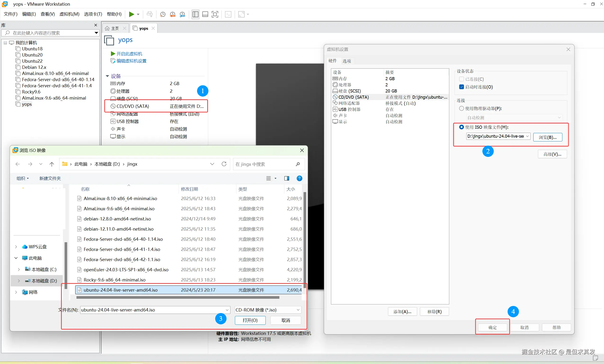Viewport: 604px width, 364px height.
Task: Click the 编辑虚拟机设置 link
Action: [x=131, y=61]
